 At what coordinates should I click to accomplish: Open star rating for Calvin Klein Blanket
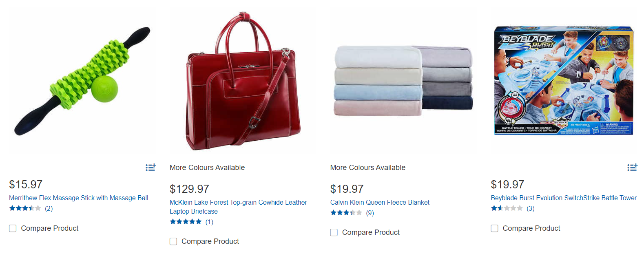[x=346, y=213]
